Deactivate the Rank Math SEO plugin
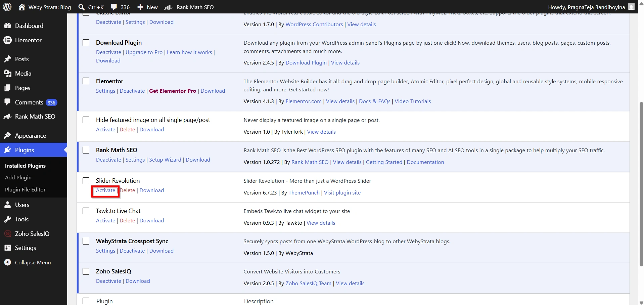This screenshot has width=644, height=305. click(108, 160)
